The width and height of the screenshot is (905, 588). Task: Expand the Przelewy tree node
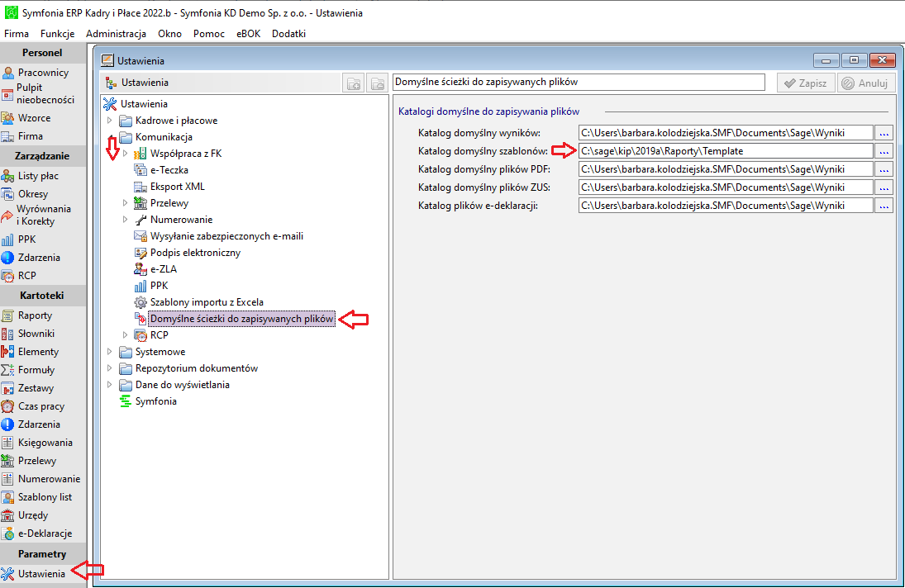(x=125, y=203)
